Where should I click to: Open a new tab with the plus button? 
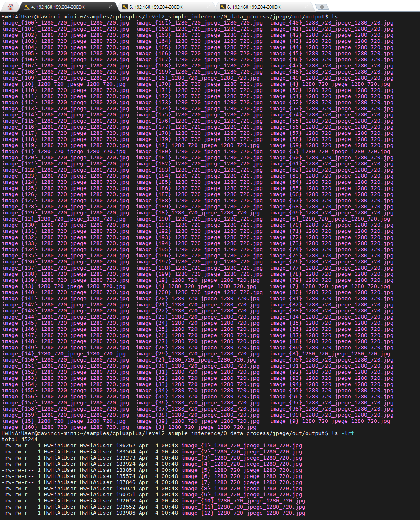pyautogui.click(x=322, y=7)
